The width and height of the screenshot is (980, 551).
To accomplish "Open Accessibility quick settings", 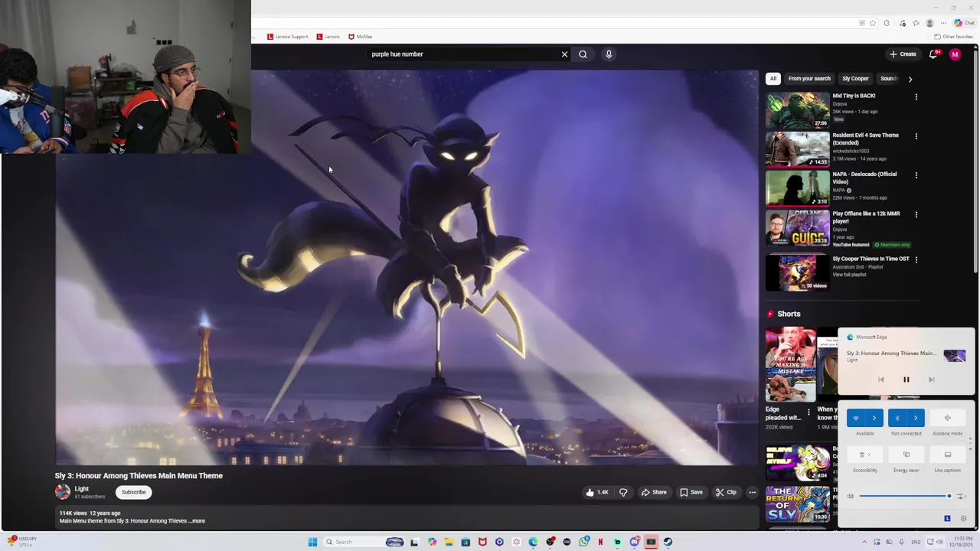I will [x=864, y=455].
